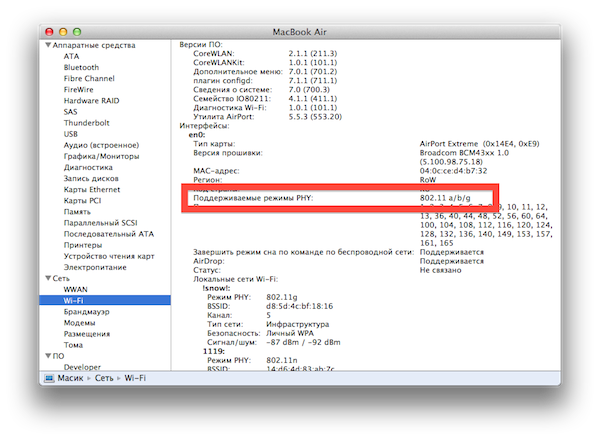
Task: Select Карты PCI in the sidebar
Action: 82,200
